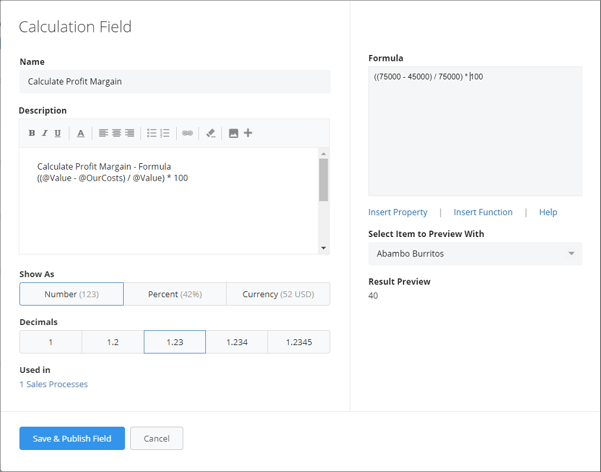Click in the Name input field

click(x=174, y=82)
